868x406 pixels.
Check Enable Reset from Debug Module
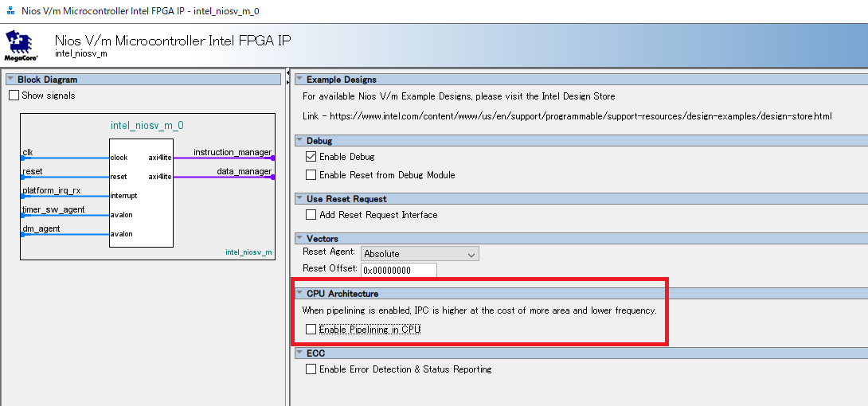tap(311, 175)
